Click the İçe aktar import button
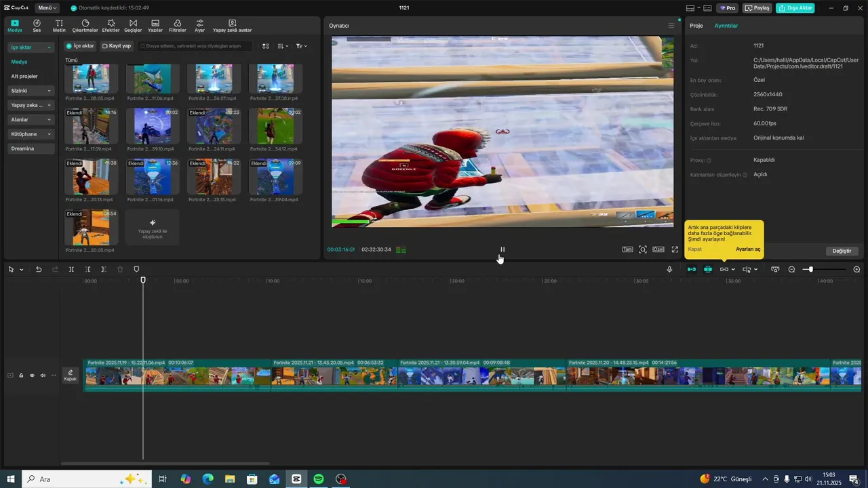Image resolution: width=868 pixels, height=488 pixels. 80,46
